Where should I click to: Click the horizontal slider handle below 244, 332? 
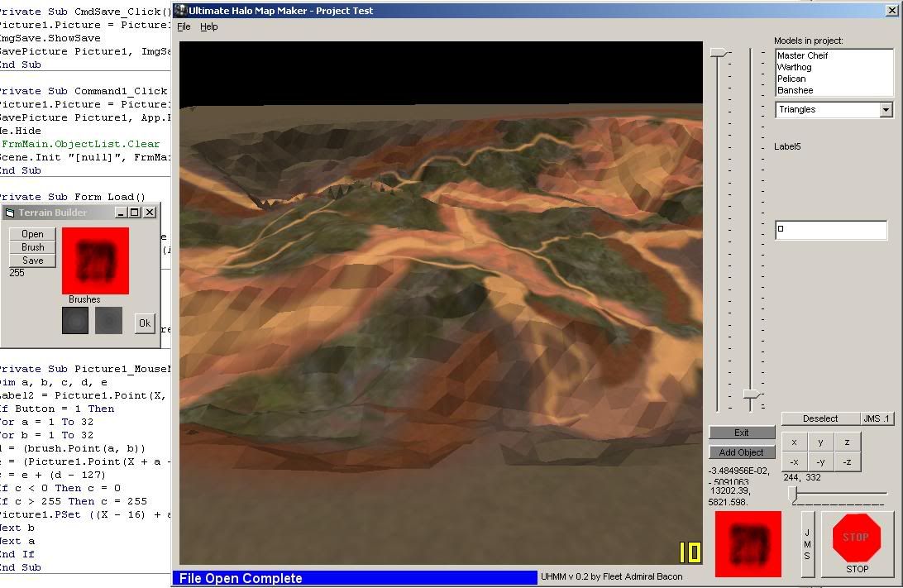click(x=793, y=494)
